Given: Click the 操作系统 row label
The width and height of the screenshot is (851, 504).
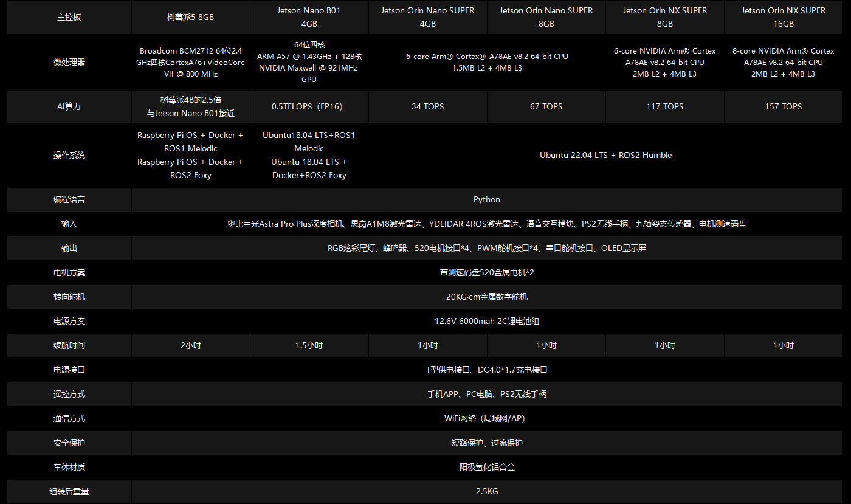Looking at the screenshot, I should (69, 155).
